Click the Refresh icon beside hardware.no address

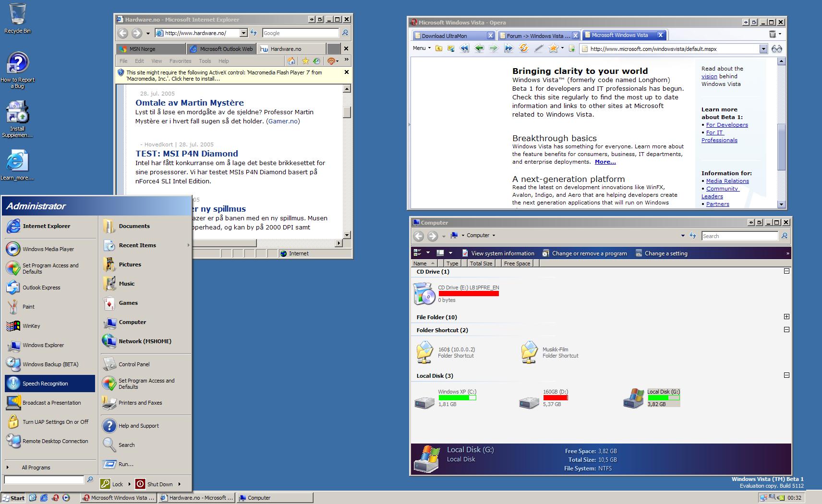pos(254,33)
